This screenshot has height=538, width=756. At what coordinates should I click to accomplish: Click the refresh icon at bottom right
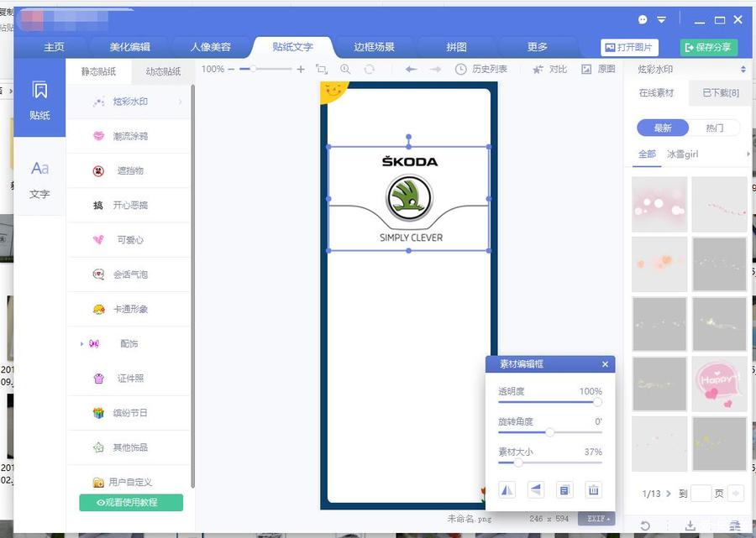645,526
